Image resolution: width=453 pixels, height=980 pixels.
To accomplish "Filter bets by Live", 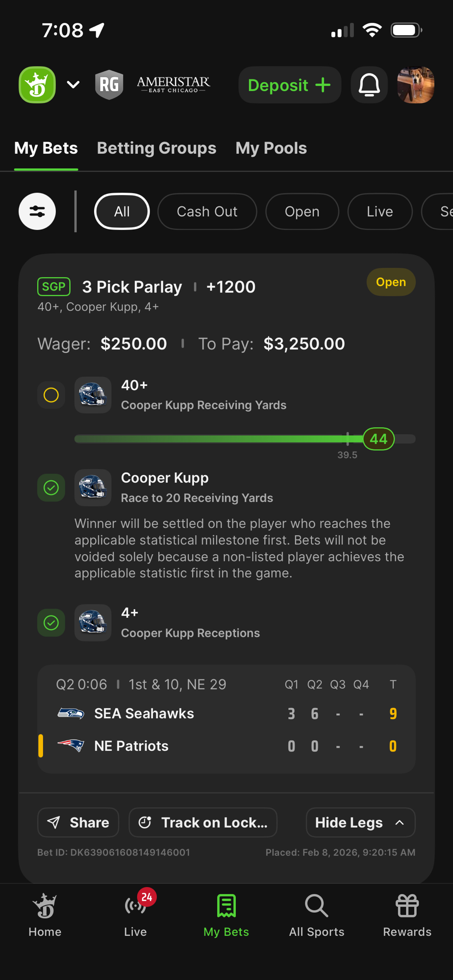I will [x=379, y=212].
